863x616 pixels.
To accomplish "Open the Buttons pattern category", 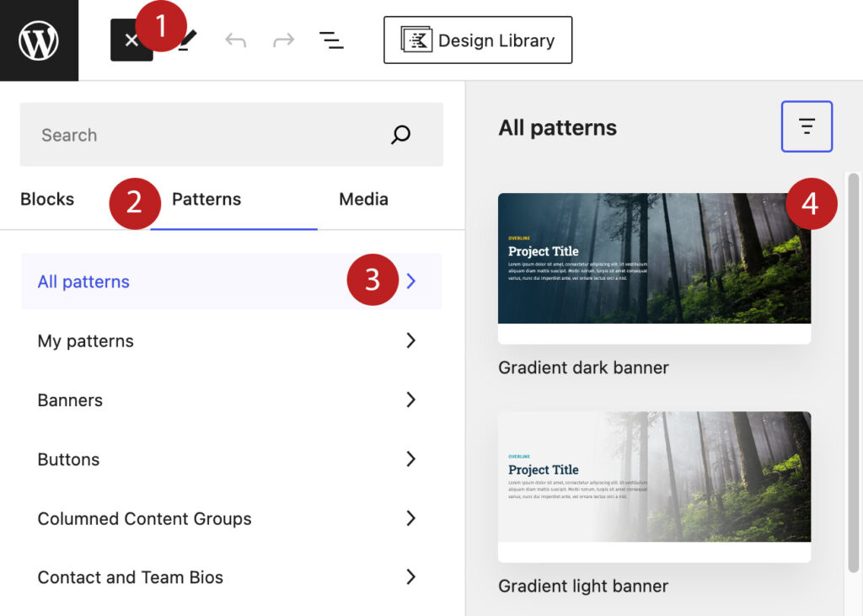I will pyautogui.click(x=231, y=459).
